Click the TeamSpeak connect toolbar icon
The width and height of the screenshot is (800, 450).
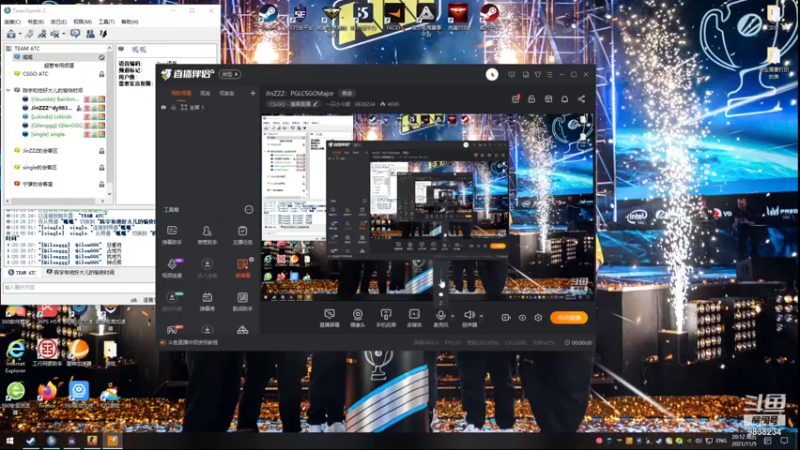click(11, 34)
